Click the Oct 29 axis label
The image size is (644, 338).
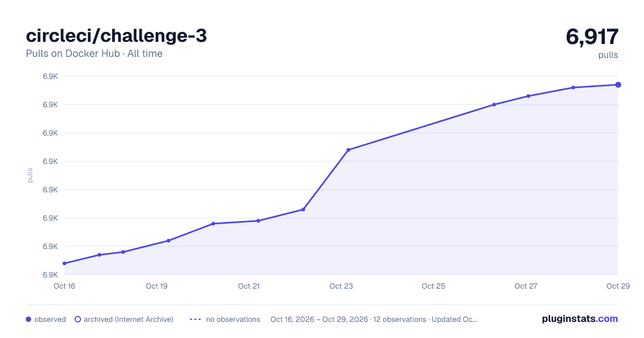pyautogui.click(x=618, y=286)
